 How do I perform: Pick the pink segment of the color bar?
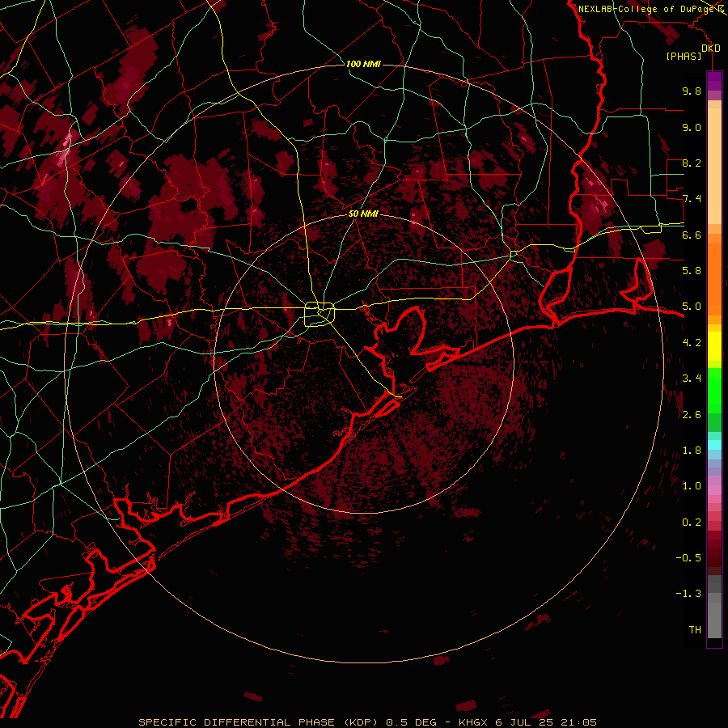[x=714, y=490]
